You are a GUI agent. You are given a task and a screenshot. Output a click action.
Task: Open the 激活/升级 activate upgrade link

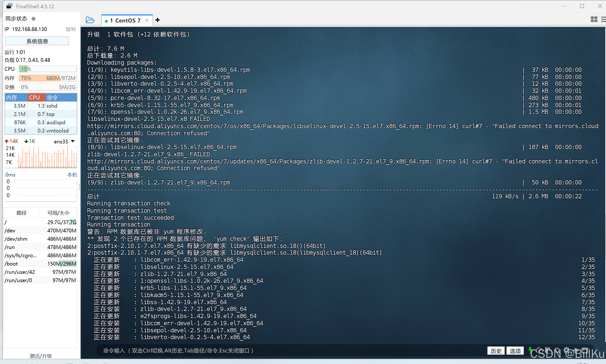tap(41, 356)
